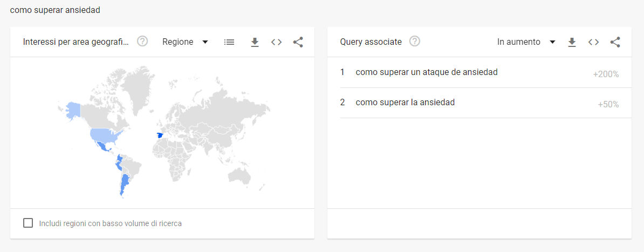
Task: Open query 'como superar un ataque de ansiedad'
Action: click(x=427, y=72)
